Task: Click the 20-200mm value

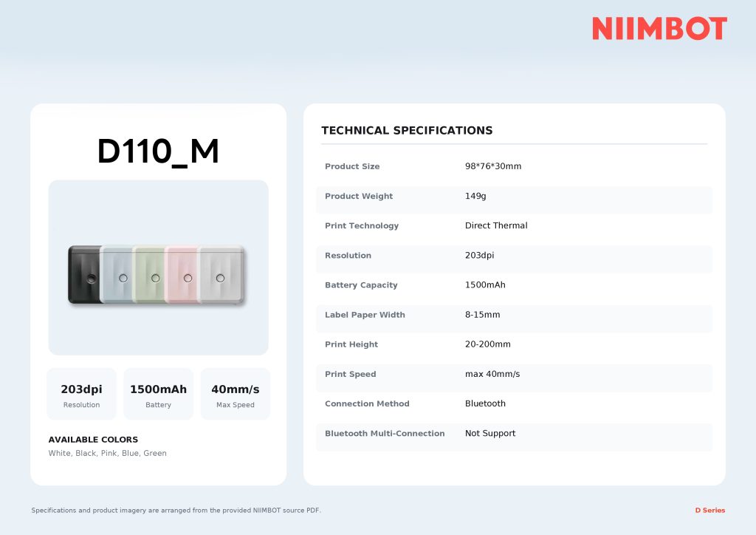Action: tap(487, 344)
